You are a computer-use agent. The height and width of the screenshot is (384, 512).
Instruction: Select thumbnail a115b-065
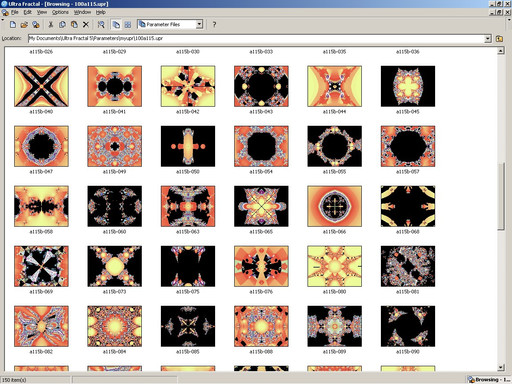click(x=261, y=206)
